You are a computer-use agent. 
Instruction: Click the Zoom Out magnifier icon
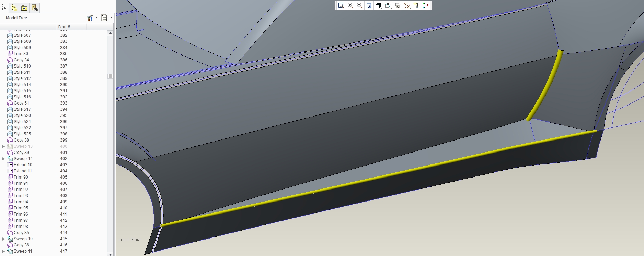click(360, 5)
